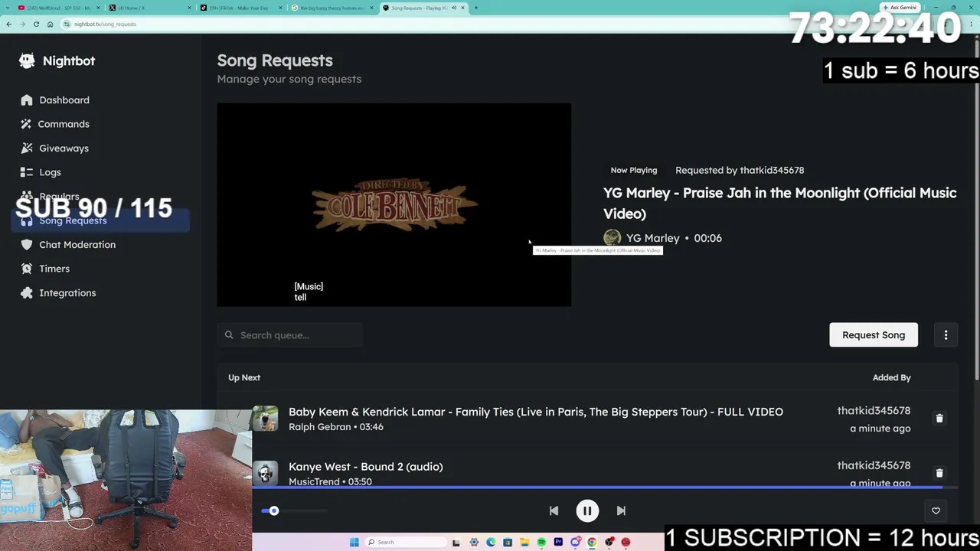Image resolution: width=980 pixels, height=551 pixels.
Task: Mute the Song Requests tab audio icon
Action: coord(453,8)
